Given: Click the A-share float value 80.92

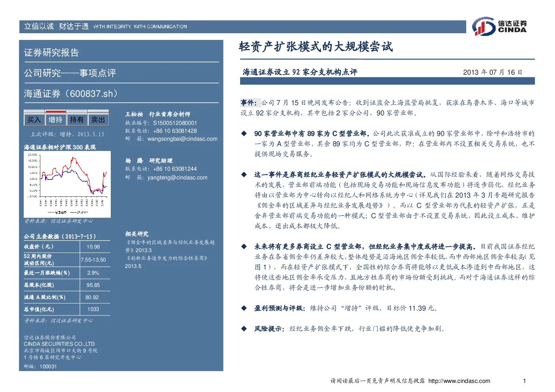Looking at the screenshot, I should [x=92, y=297].
